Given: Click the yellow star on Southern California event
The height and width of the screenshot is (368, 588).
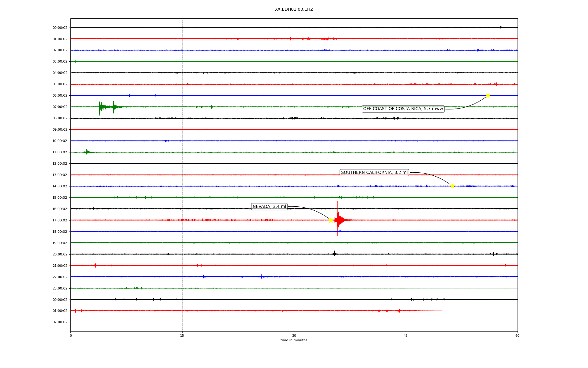Looking at the screenshot, I should pos(452,186).
